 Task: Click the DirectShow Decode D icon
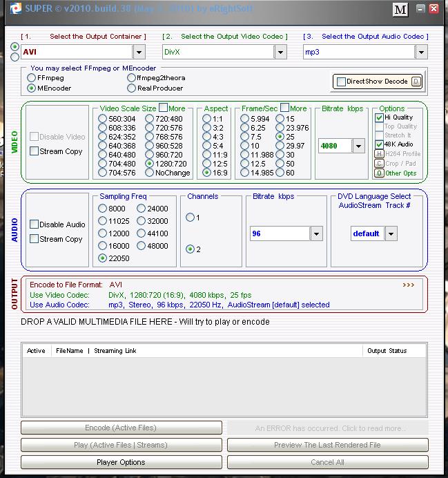pyautogui.click(x=416, y=82)
